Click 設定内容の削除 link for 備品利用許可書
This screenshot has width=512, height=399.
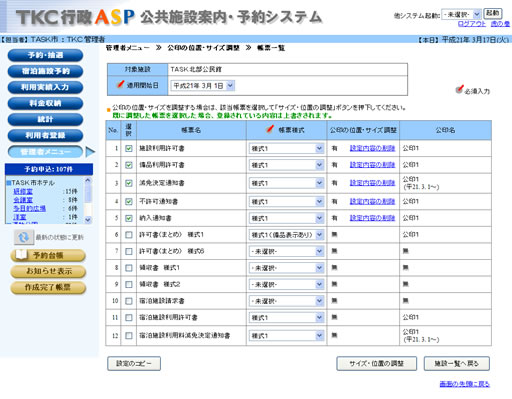click(372, 165)
